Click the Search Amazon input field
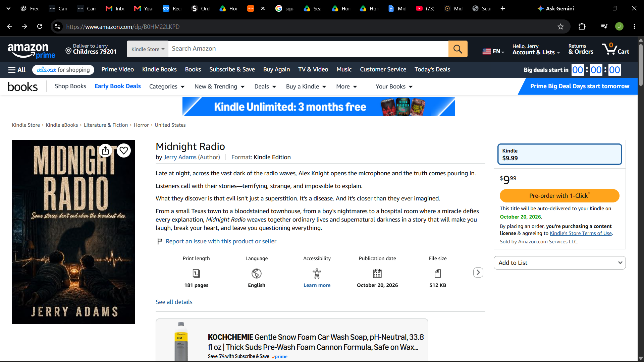 pyautogui.click(x=308, y=49)
